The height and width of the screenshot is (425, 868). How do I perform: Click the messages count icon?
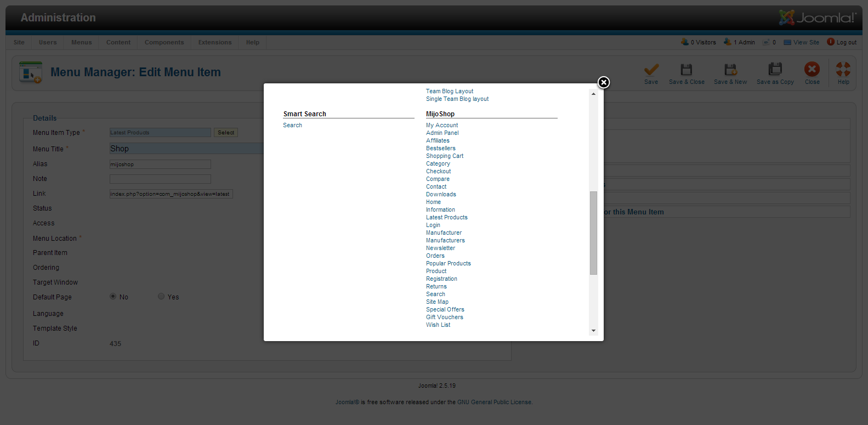(766, 42)
